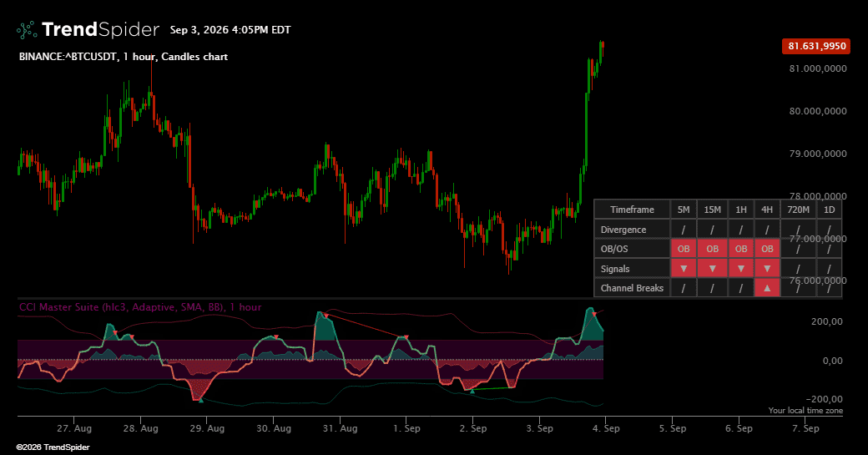Viewport: 868px width, 455px height.
Task: Click the 80.000,0000 price axis label
Action: coord(818,111)
